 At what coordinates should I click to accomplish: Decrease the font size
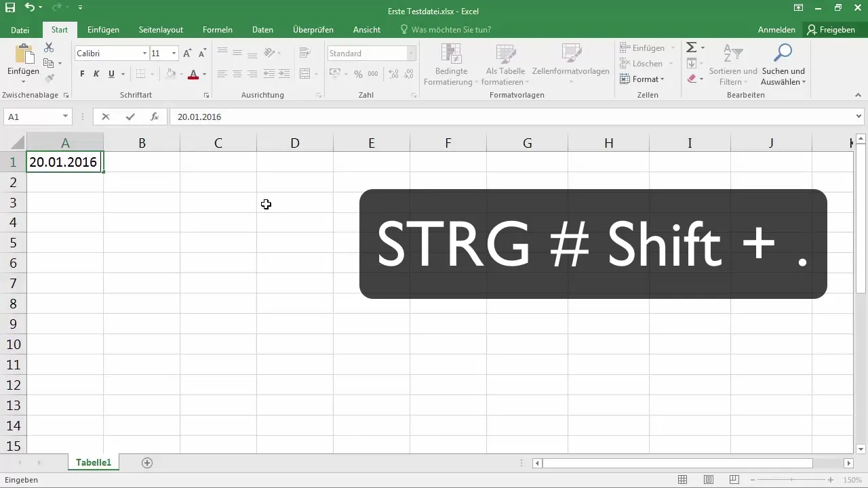pos(201,53)
